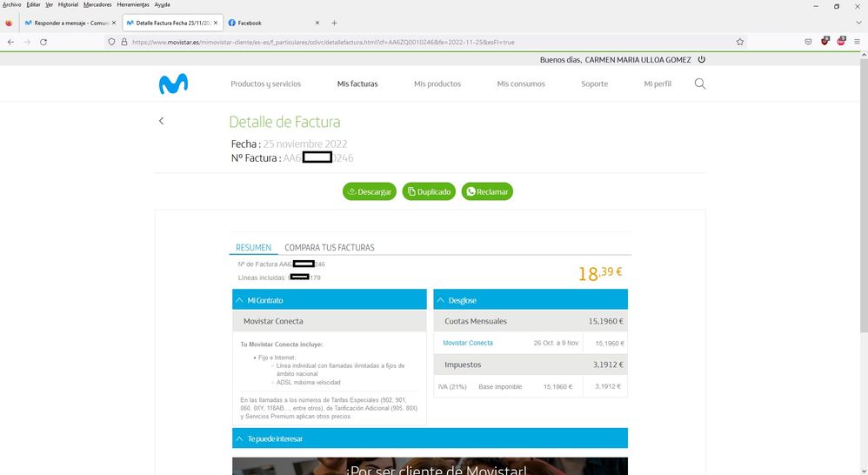Click the browser URL address field
The width and height of the screenshot is (868, 475).
coord(417,42)
